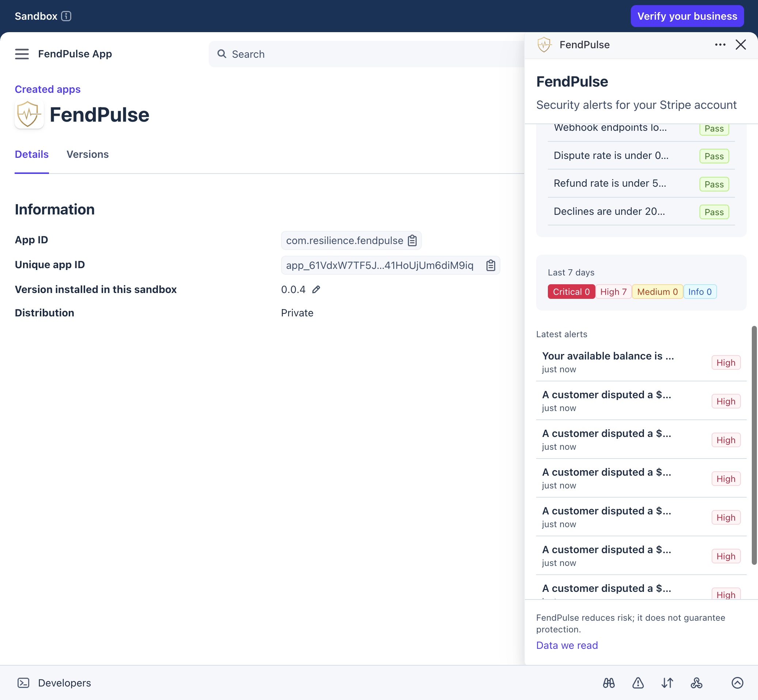Screen dimensions: 758x700
Task: Click the Developers label in bottom bar
Action: [64, 682]
